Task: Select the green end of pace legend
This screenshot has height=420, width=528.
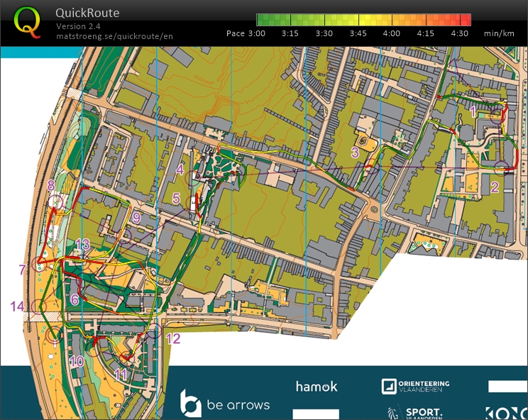Action: (x=261, y=20)
